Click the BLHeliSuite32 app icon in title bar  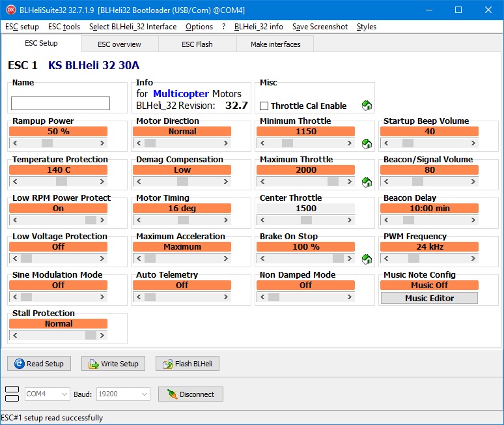(x=10, y=10)
